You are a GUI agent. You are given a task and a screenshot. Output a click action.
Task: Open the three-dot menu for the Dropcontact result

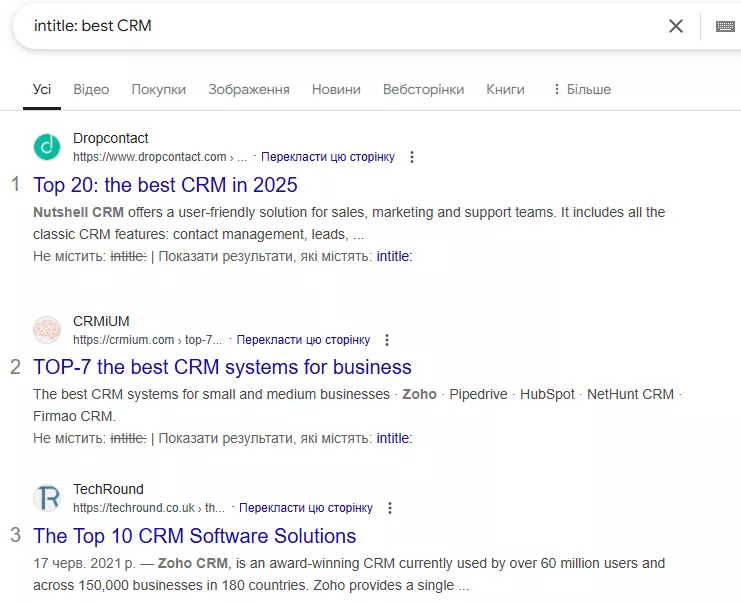[412, 157]
